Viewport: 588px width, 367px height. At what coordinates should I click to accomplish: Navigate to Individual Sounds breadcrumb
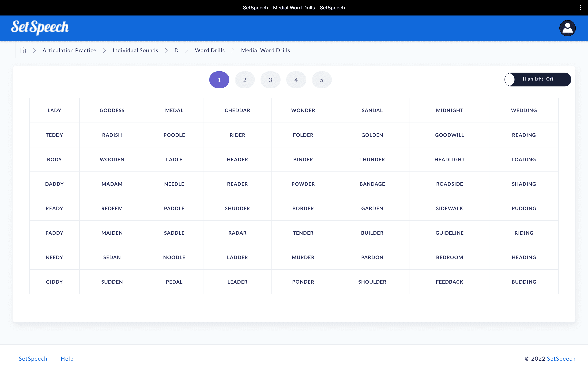pos(135,50)
